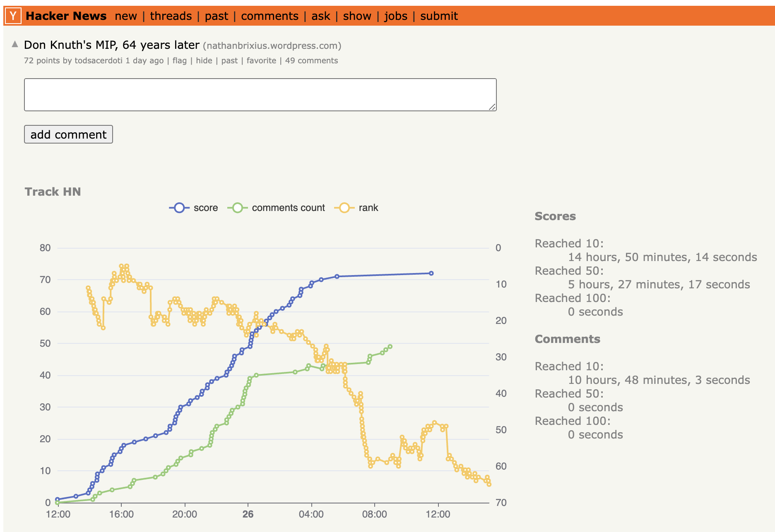Click inside the comment text box
Screen dimensions: 775x532
260,94
